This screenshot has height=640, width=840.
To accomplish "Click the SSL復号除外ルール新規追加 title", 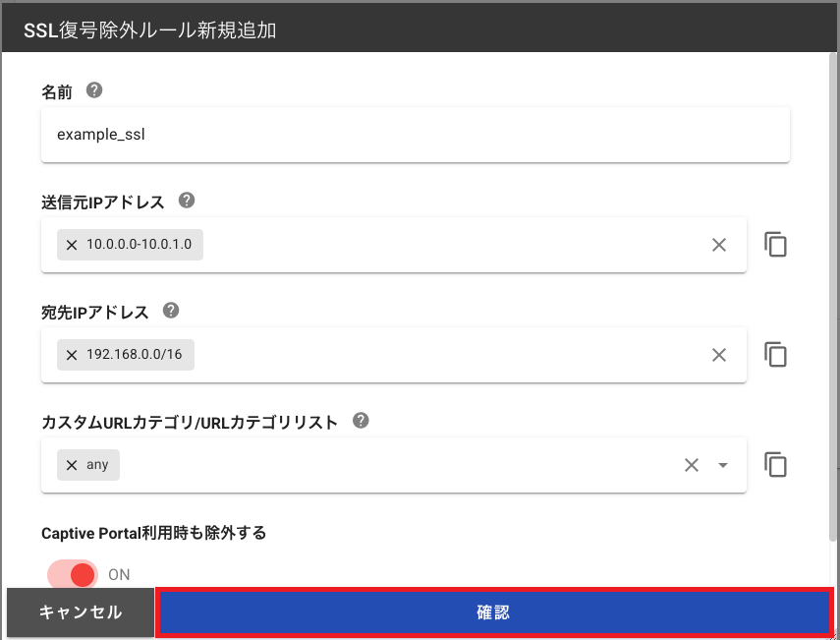I will coord(150,30).
